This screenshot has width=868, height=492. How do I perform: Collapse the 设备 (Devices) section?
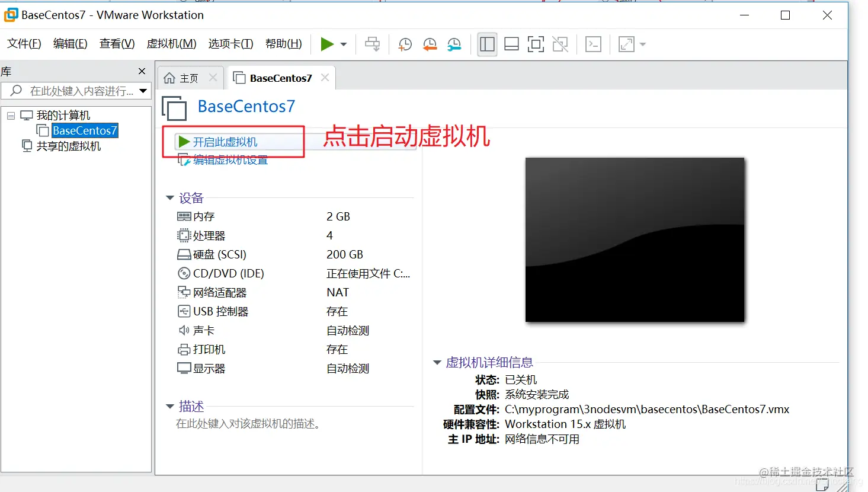[x=171, y=198]
